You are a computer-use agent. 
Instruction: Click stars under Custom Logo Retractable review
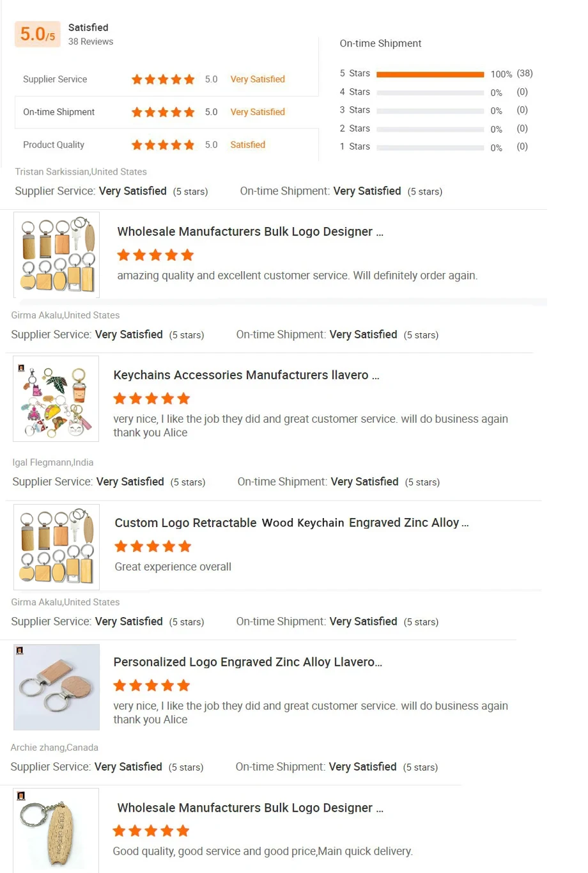[153, 547]
